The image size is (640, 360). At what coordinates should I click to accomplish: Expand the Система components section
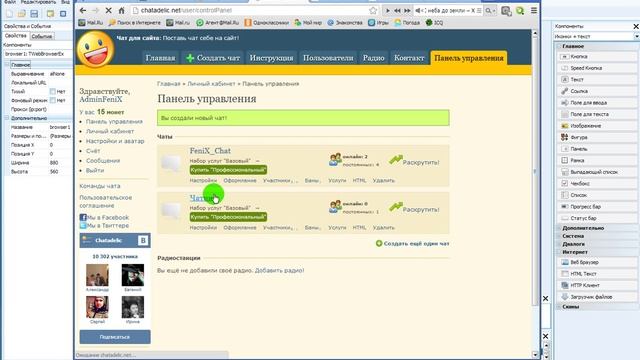(x=559, y=236)
